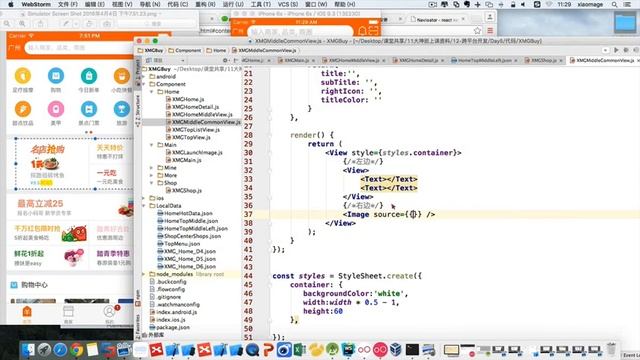Screen dimensions: 640x360
Task: Click the notification bell in iPhone 6s simulator
Action: coord(362,31)
